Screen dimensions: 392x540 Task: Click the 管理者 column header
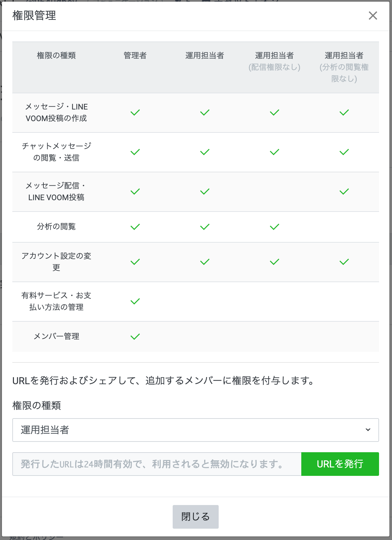pos(135,56)
